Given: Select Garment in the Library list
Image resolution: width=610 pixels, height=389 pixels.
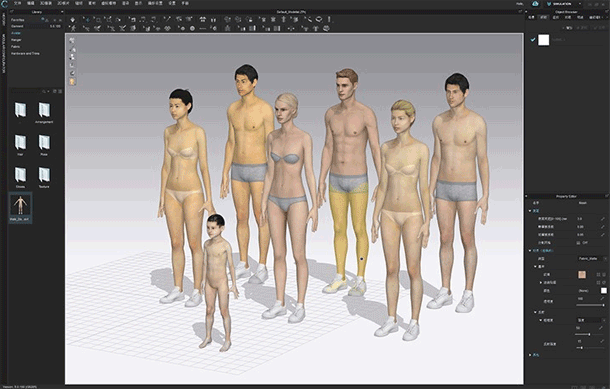Looking at the screenshot, I should tap(17, 26).
